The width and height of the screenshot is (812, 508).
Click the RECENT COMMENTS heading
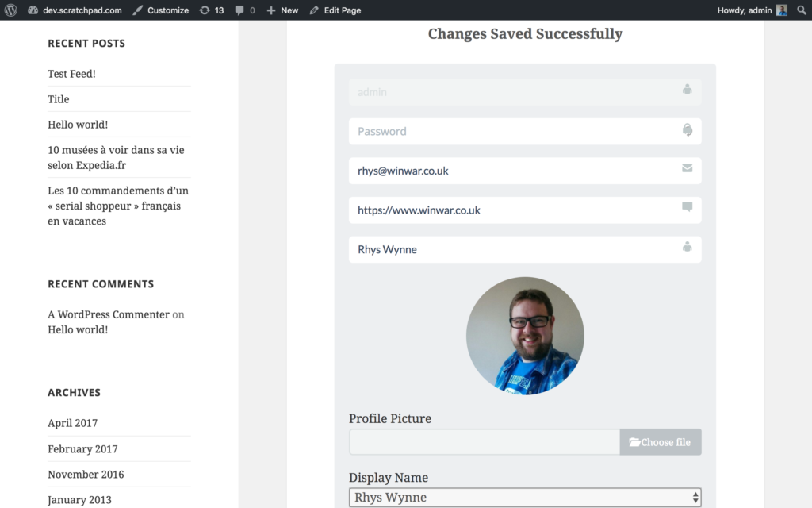pyautogui.click(x=101, y=284)
